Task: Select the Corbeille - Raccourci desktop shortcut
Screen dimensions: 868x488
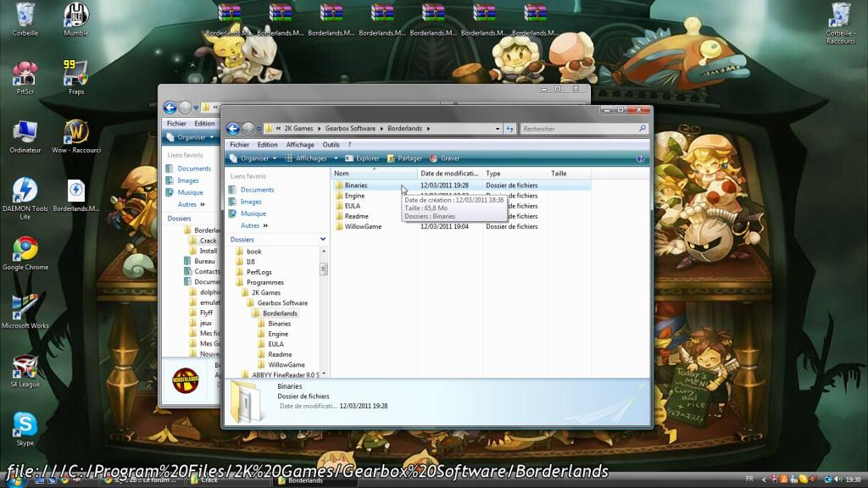Action: (x=840, y=23)
